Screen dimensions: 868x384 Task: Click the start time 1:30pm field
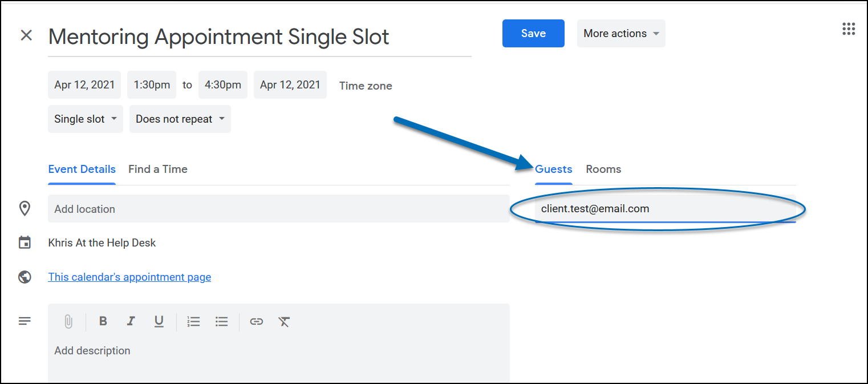(x=152, y=85)
